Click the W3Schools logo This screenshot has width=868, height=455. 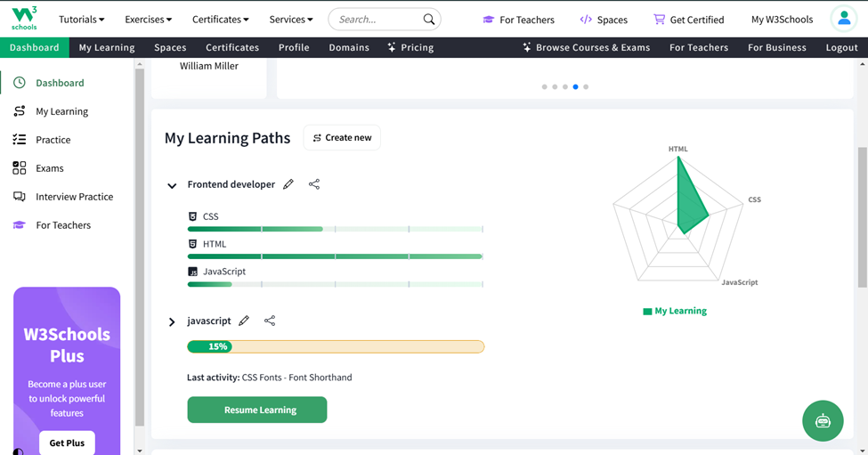point(24,19)
